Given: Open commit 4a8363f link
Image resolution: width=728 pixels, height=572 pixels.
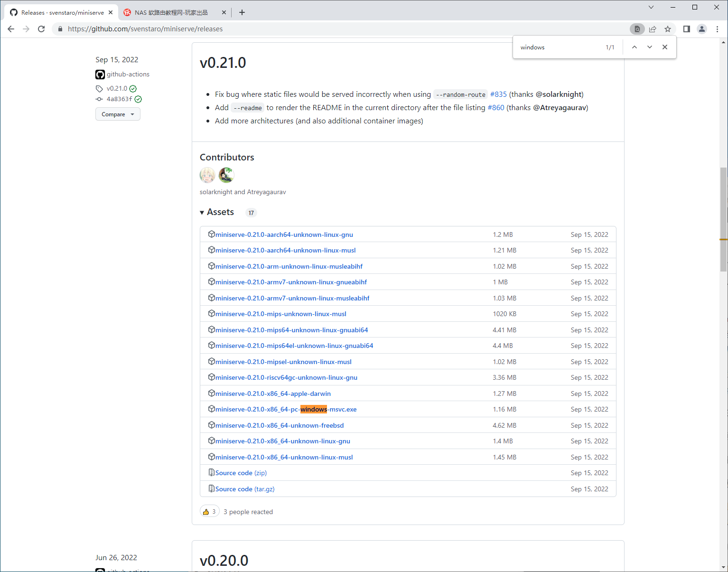Looking at the screenshot, I should tap(119, 99).
